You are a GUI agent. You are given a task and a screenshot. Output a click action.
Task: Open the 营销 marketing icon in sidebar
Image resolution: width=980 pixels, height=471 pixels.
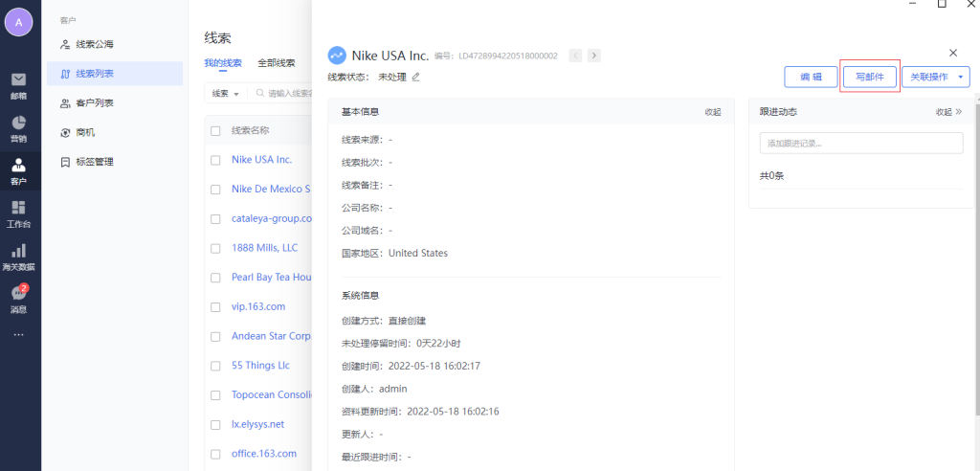pyautogui.click(x=18, y=128)
